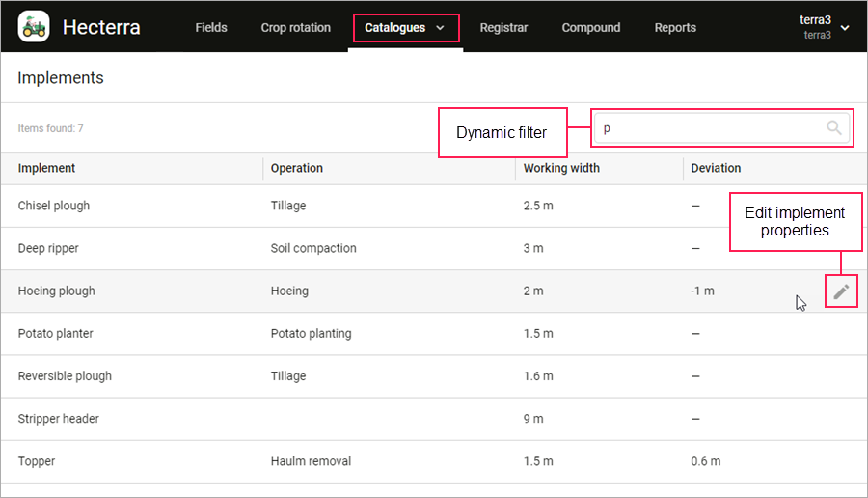Image resolution: width=868 pixels, height=498 pixels.
Task: Click inside the dynamic filter search field
Action: click(x=709, y=128)
